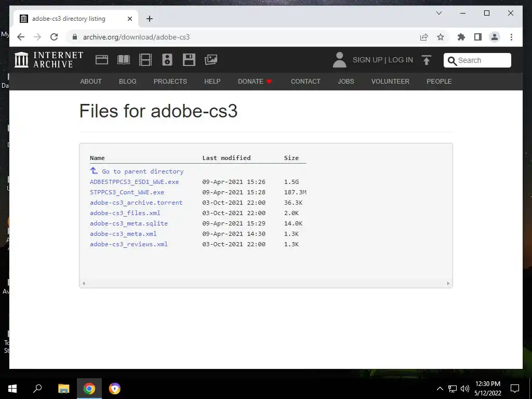Screen dimensions: 532x399
Task: Open the Chrome three-dot menu
Action: coord(511,37)
